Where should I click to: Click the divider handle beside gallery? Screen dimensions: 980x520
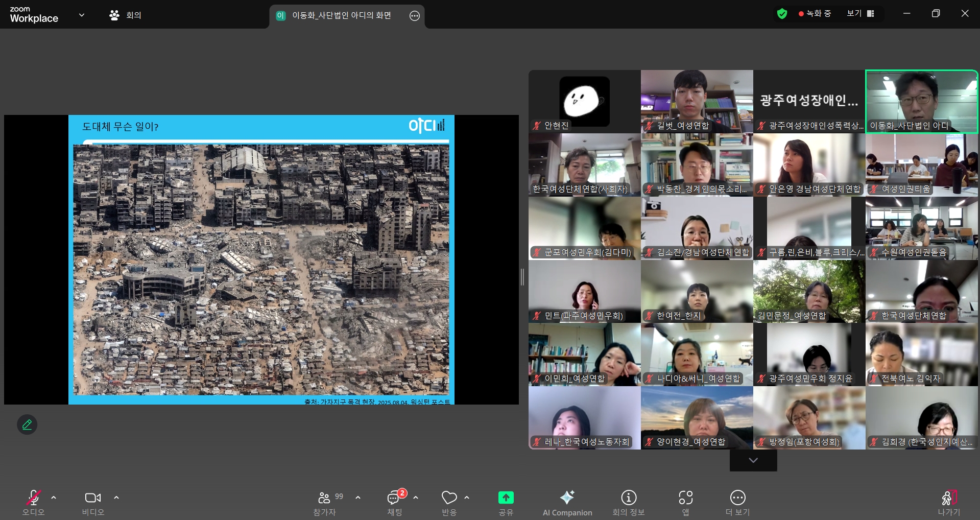click(x=522, y=277)
